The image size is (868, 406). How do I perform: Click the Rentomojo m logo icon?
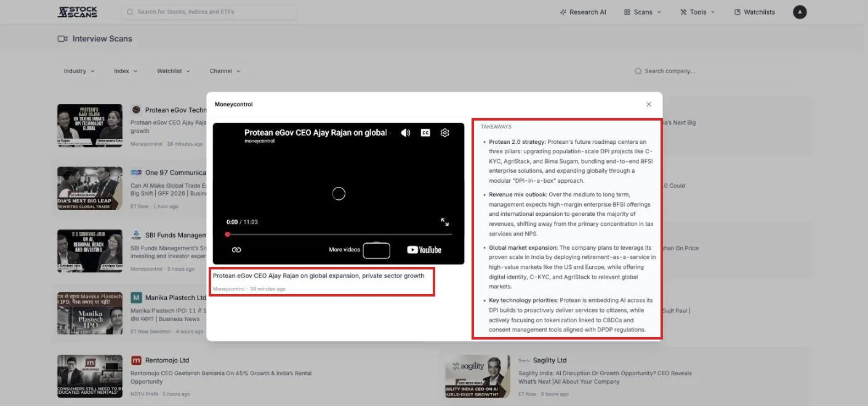click(136, 360)
